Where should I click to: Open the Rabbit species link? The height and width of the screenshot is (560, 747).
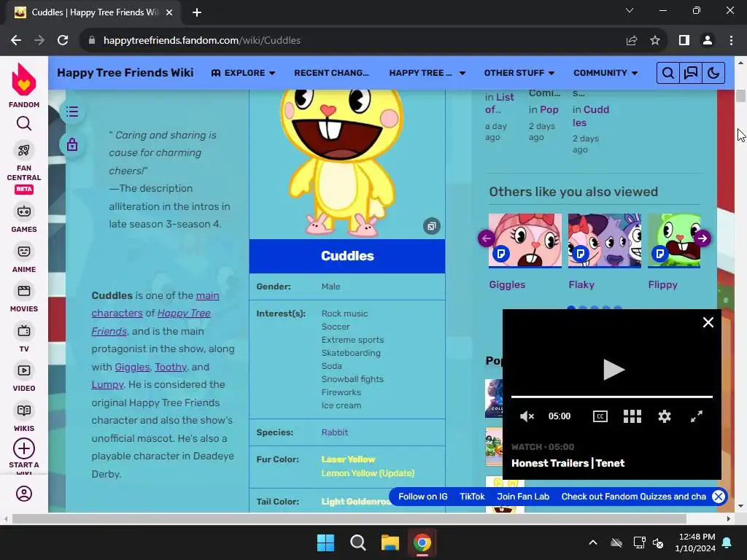334,432
